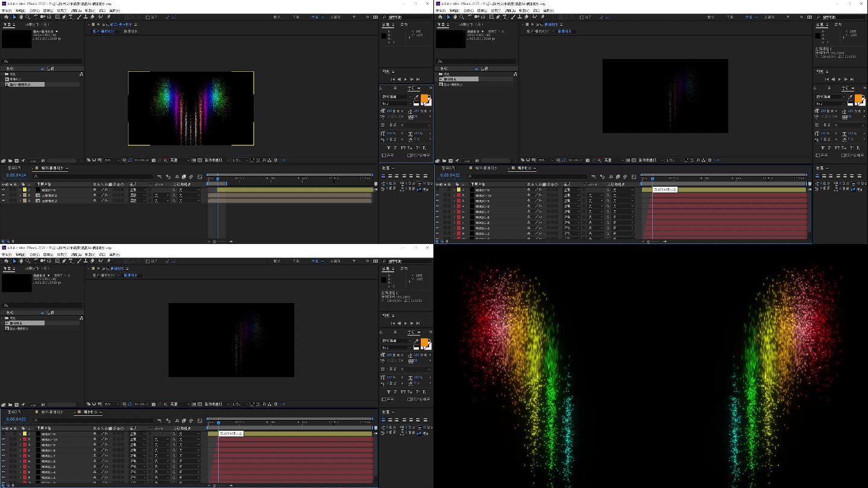The height and width of the screenshot is (488, 868).
Task: Click Home icon in top-right window
Action: [440, 17]
